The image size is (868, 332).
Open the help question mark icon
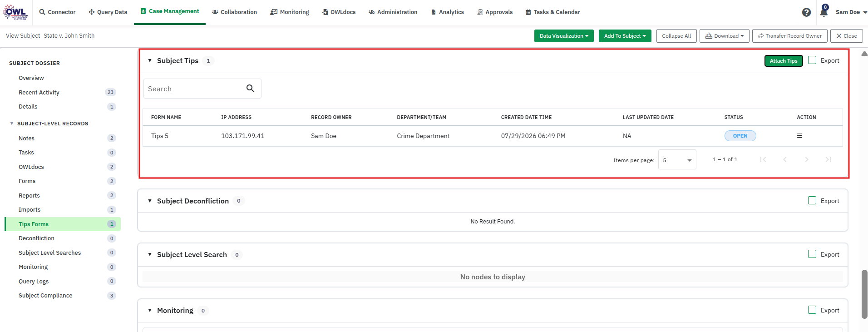[x=806, y=12]
